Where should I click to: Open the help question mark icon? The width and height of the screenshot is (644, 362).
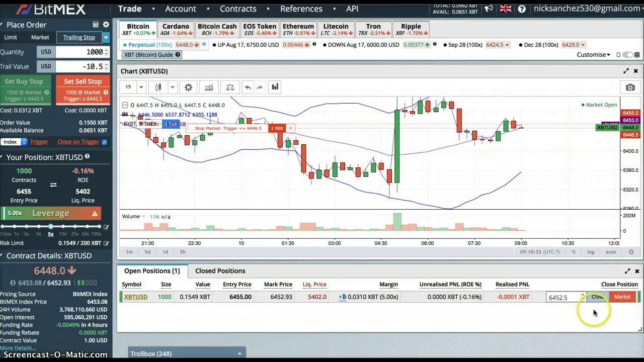pos(522,9)
